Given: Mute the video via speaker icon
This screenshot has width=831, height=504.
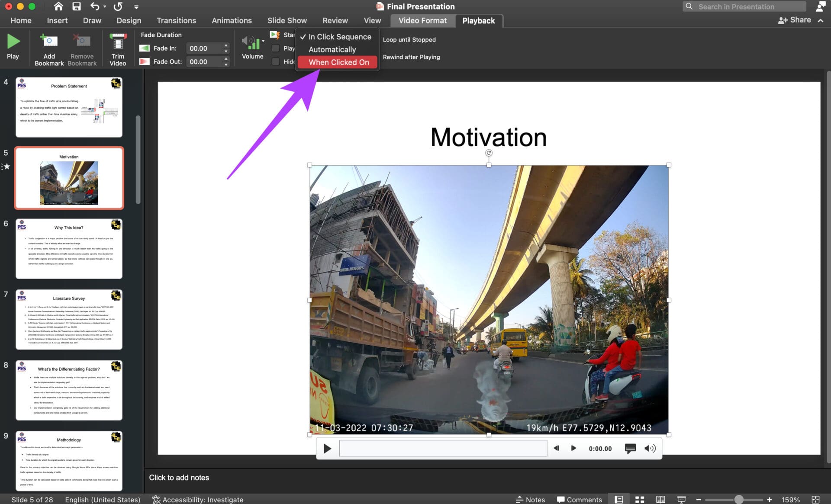Looking at the screenshot, I should tap(650, 448).
